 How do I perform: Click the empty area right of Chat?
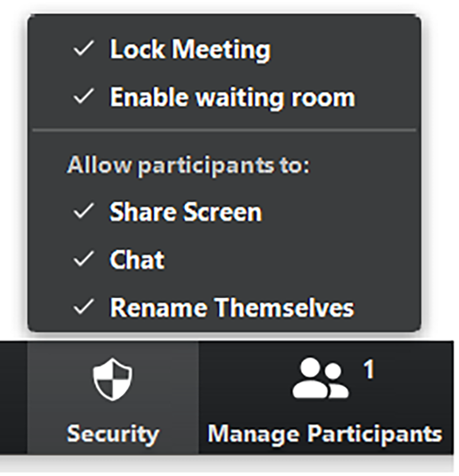[287, 260]
